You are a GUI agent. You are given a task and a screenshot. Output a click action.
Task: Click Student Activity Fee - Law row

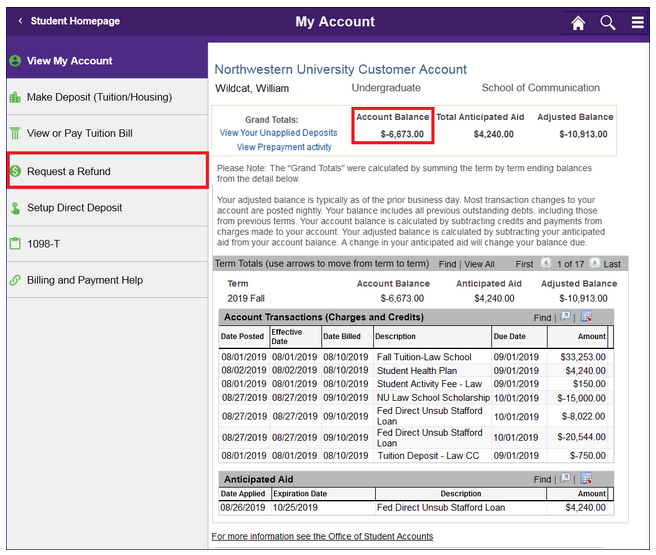[429, 384]
